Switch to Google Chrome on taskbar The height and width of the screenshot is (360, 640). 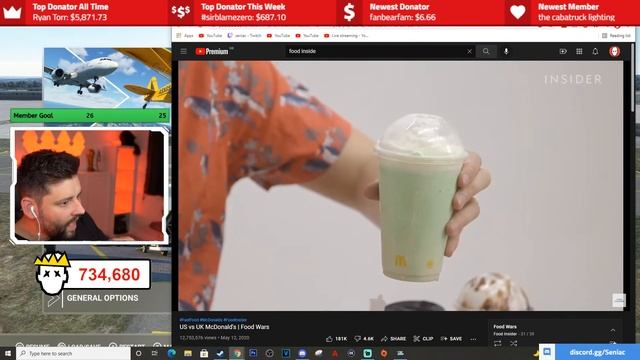pyautogui.click(x=237, y=353)
